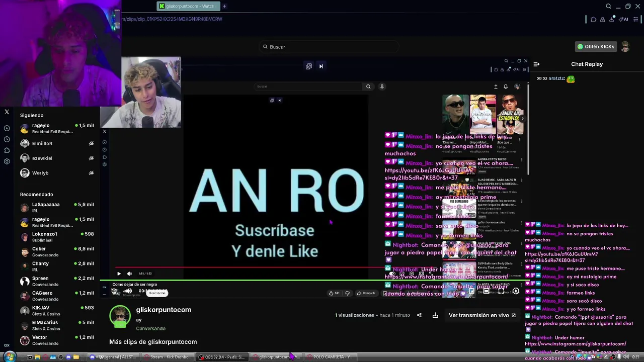The width and height of the screenshot is (644, 362).
Task: Open Werlyb followed channel
Action: pos(57,173)
